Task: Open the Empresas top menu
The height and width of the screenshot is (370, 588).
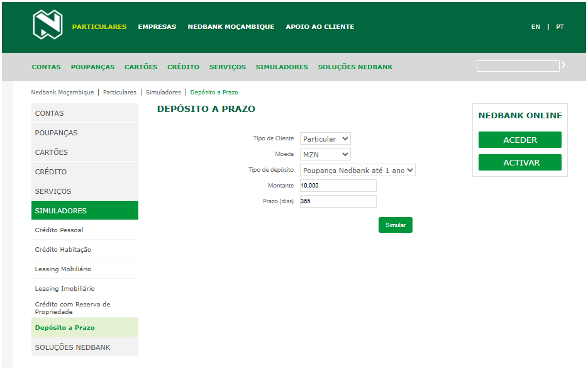Action: (x=157, y=26)
